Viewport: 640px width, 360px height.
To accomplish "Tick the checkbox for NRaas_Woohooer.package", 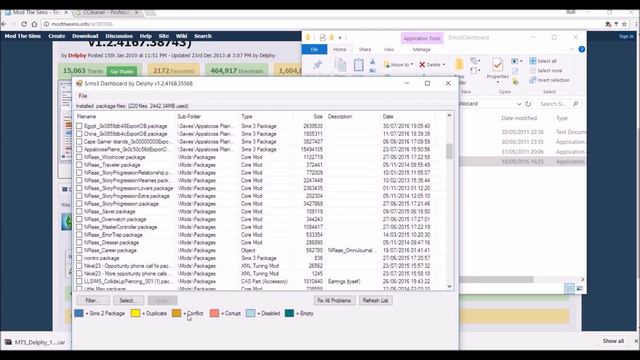I will 79,157.
